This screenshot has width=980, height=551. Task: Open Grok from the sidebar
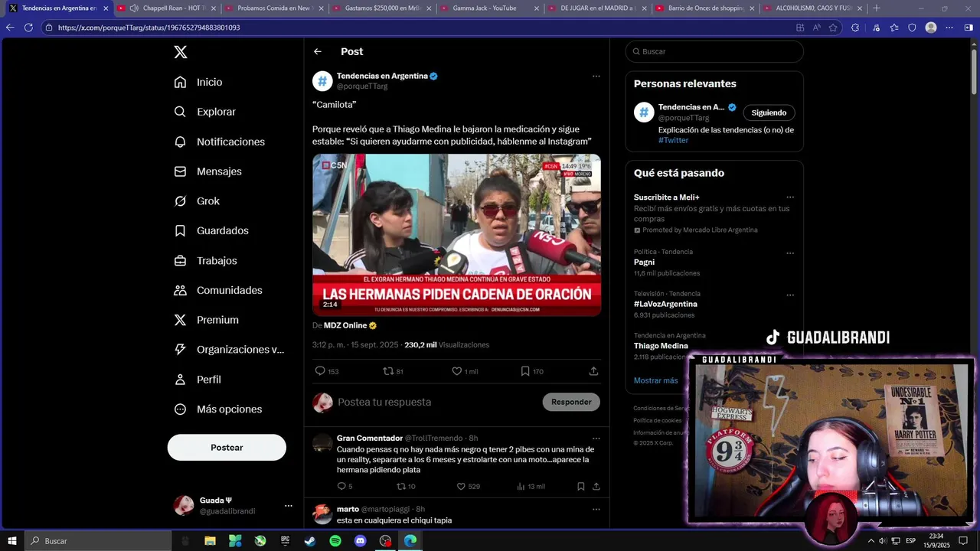point(197,201)
